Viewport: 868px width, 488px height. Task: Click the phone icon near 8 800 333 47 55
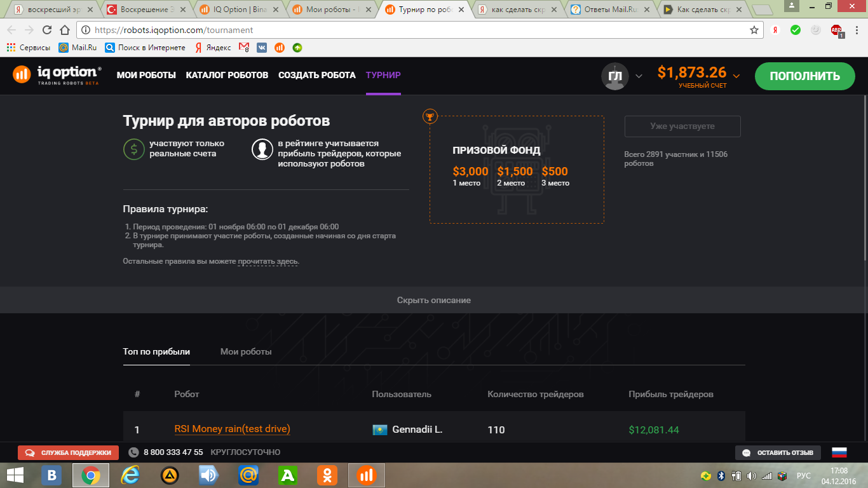tap(133, 452)
